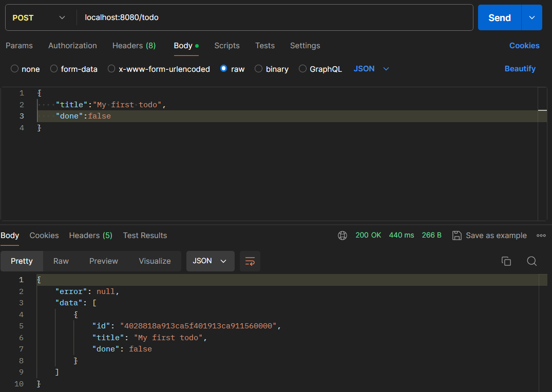This screenshot has height=392, width=552.
Task: Select the response Body tab
Action: click(x=10, y=236)
